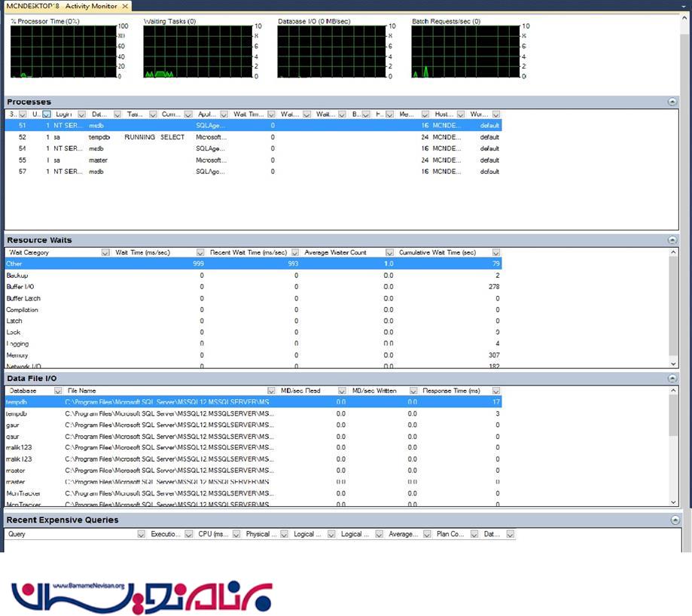The image size is (692, 616).
Task: Select the highlighted session 51 process row
Action: (253, 125)
